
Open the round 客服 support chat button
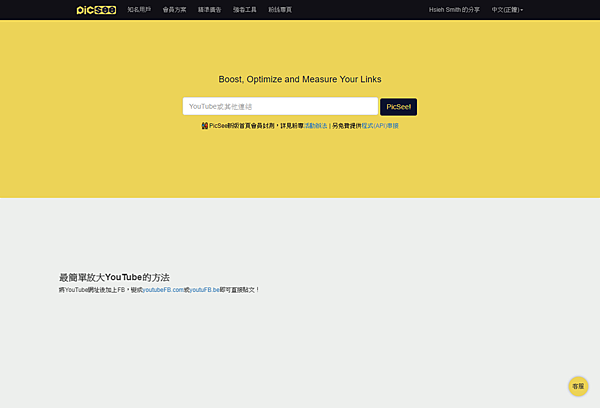pyautogui.click(x=578, y=386)
